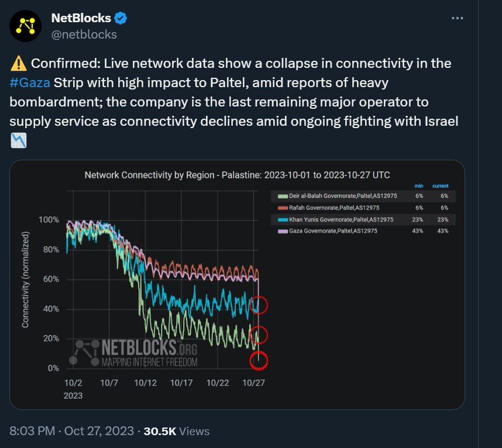Click Gaza Governorate purple legend swatch

point(283,231)
